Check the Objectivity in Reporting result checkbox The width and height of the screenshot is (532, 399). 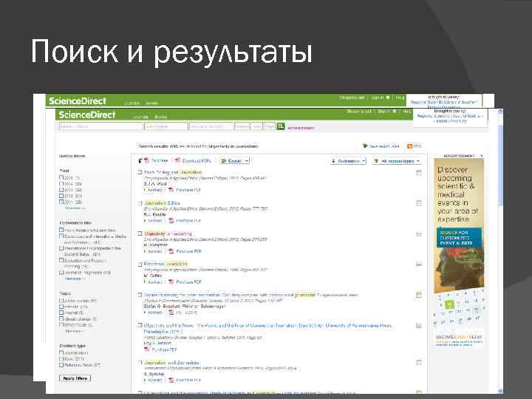140,233
